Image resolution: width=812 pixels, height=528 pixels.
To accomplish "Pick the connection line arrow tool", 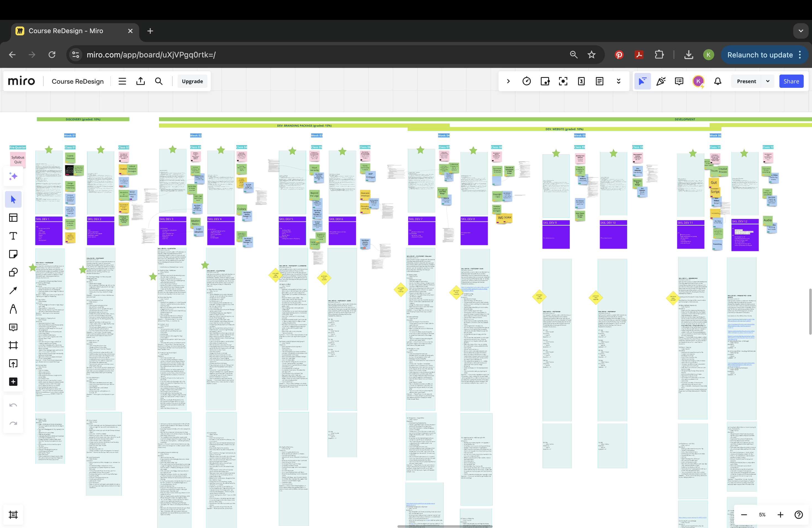I will (x=13, y=291).
